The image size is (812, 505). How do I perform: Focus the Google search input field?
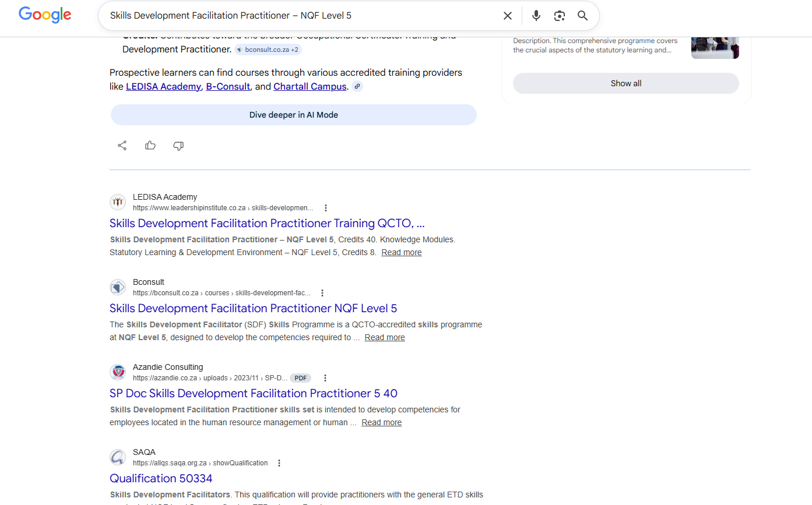tap(300, 16)
